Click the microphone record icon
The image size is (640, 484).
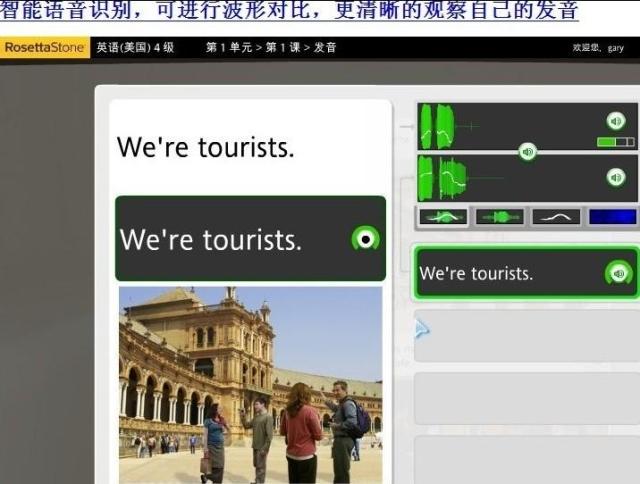coord(366,239)
